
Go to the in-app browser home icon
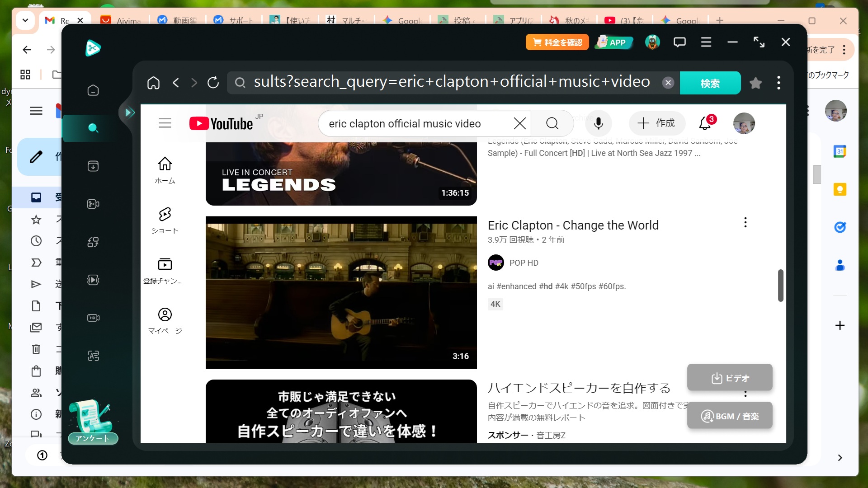click(x=153, y=83)
